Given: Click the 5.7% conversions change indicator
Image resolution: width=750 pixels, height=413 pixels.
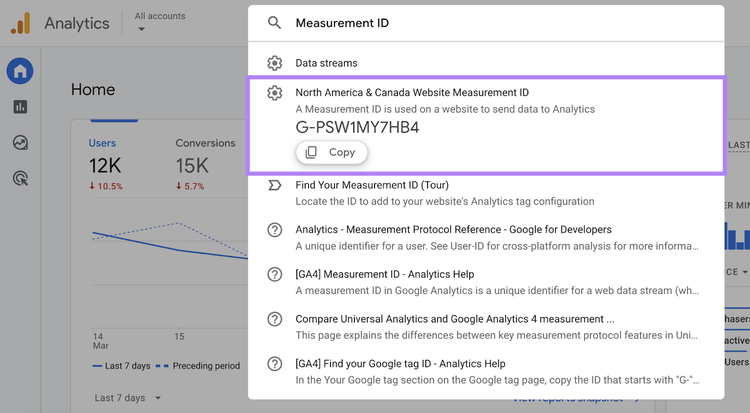Looking at the screenshot, I should [x=190, y=186].
